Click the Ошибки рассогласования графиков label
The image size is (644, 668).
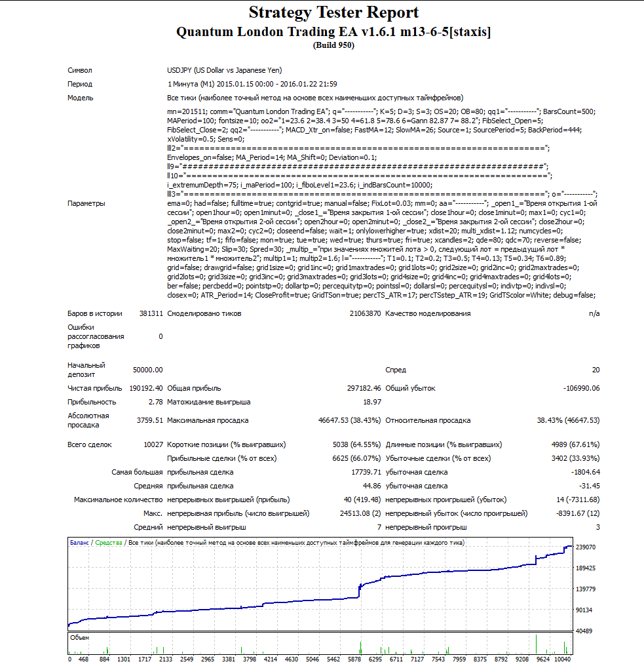click(x=96, y=336)
